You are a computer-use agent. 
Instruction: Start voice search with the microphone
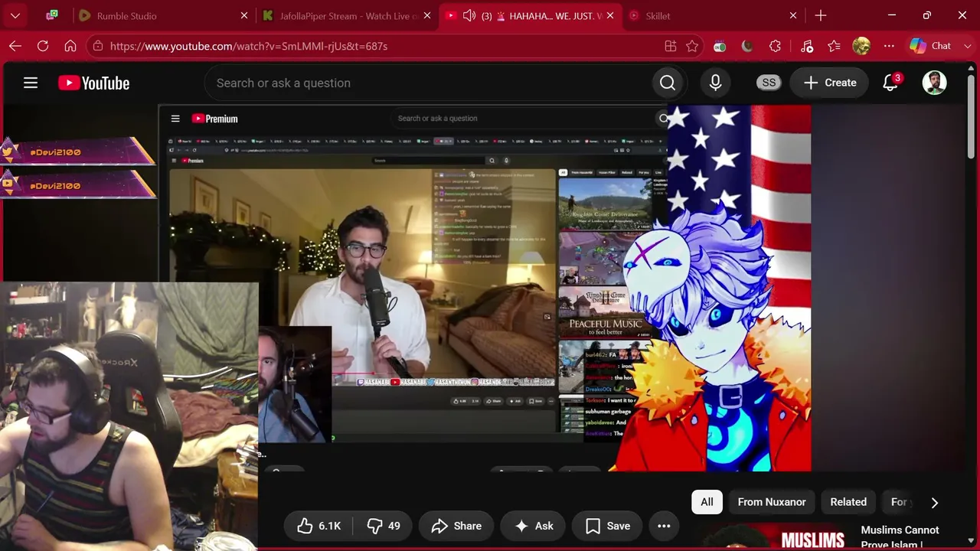tap(716, 83)
